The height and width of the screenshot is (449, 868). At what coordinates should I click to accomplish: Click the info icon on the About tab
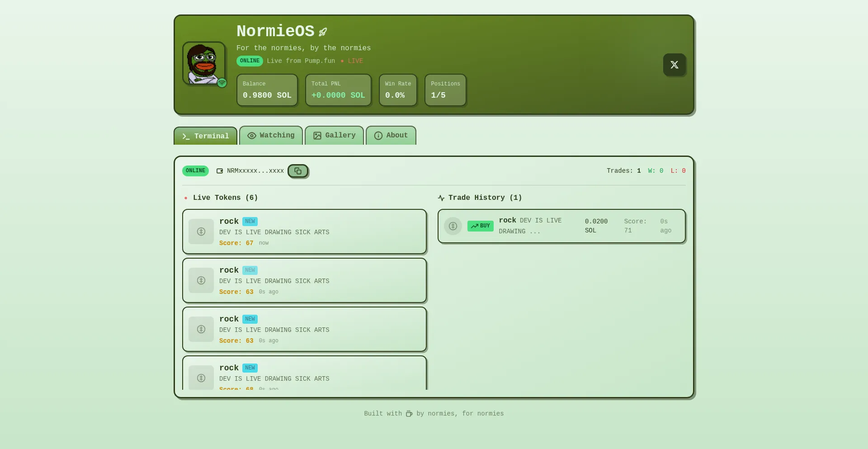tap(378, 136)
